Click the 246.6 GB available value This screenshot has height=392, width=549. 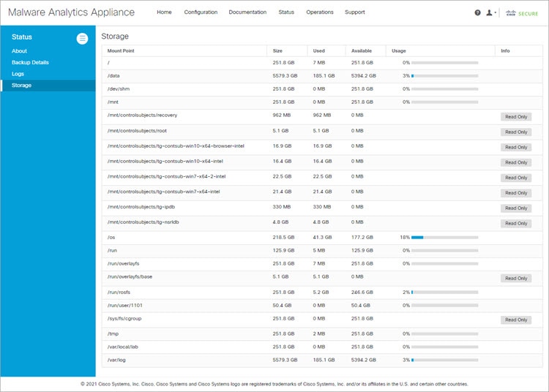click(362, 293)
